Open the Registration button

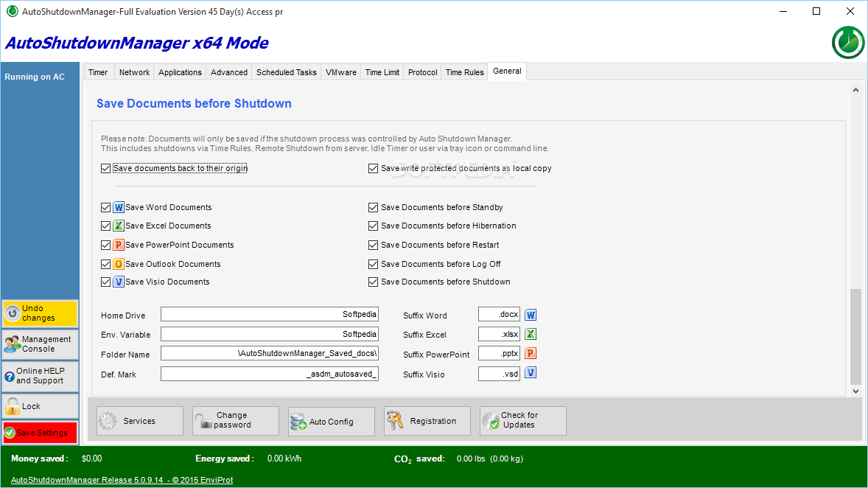pos(427,421)
